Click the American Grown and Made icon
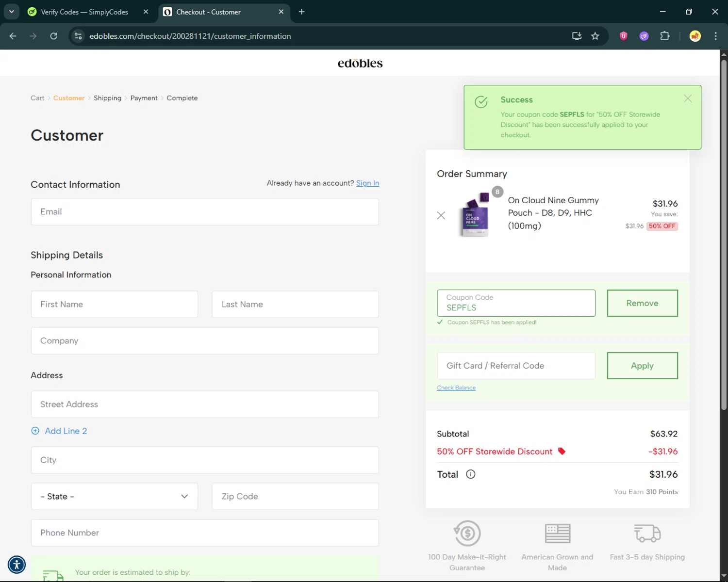Screen dimensions: 728x582 pos(557,533)
